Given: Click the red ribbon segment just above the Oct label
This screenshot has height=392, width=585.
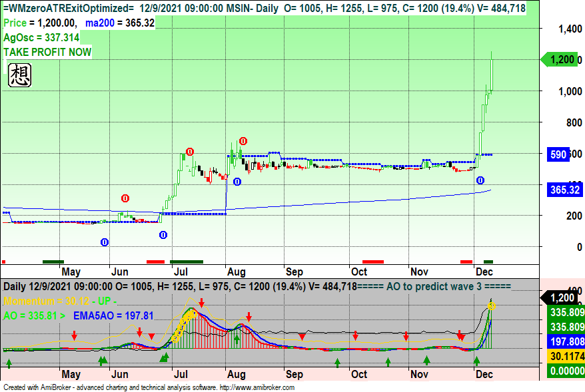Looking at the screenshot, I should coord(373,262).
